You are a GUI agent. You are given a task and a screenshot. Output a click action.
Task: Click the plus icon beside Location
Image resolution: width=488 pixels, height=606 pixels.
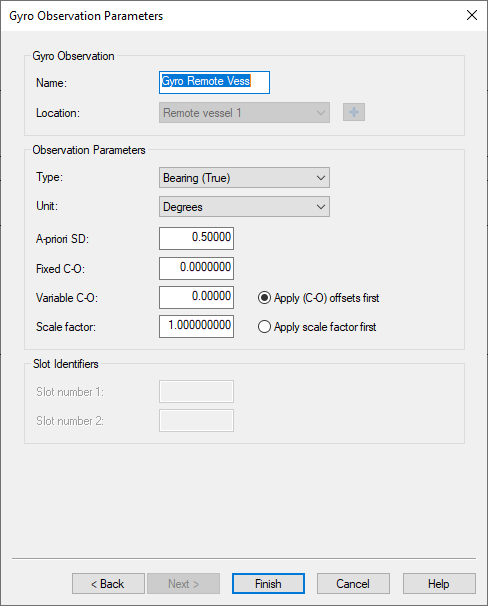point(354,112)
